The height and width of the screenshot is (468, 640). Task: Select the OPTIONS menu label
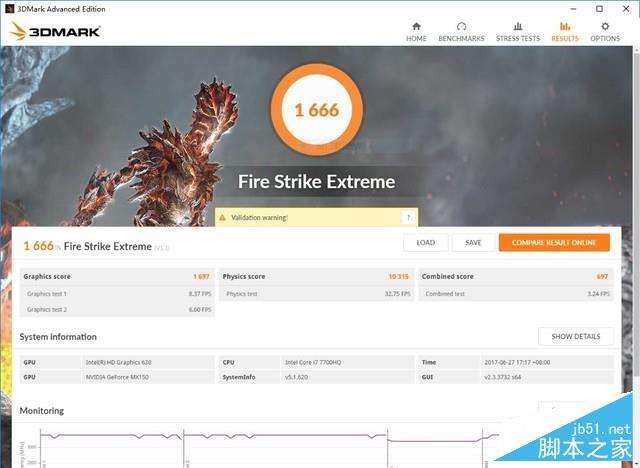[x=605, y=38]
